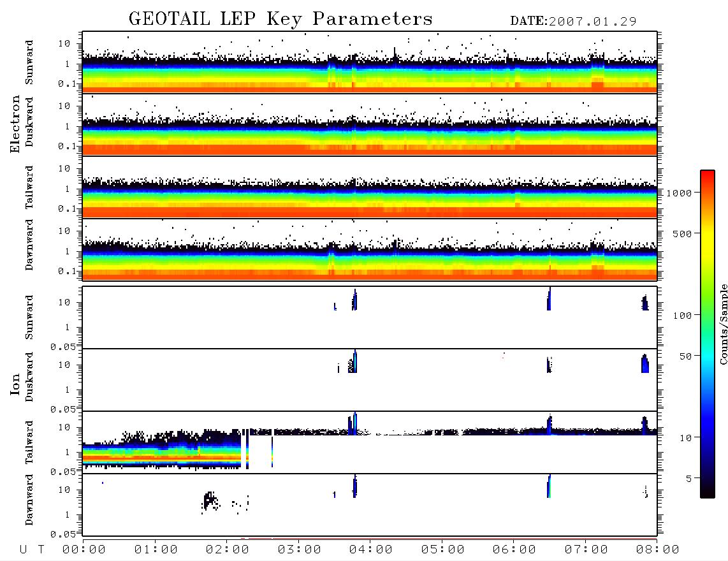Select the 'DATE:2007.01.29' label

point(573,21)
